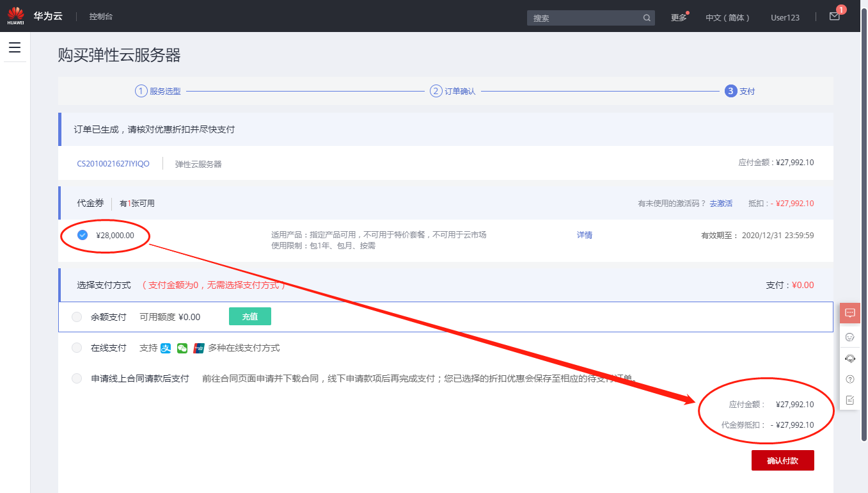
Task: Open the help question mark icon
Action: tap(850, 379)
